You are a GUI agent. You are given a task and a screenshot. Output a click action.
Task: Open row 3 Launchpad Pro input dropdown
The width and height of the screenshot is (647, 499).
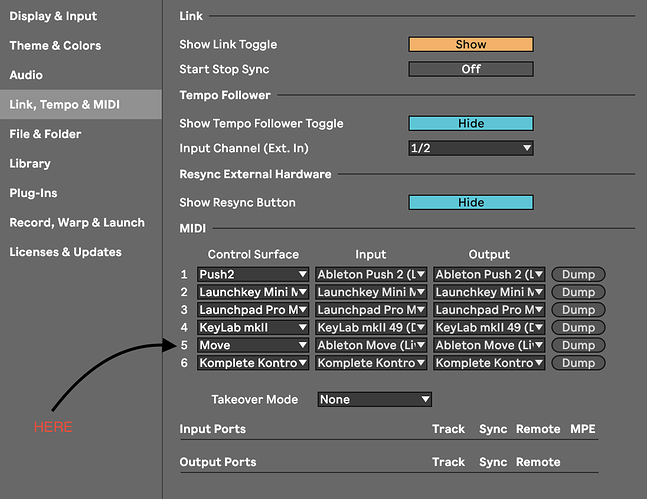coord(371,310)
